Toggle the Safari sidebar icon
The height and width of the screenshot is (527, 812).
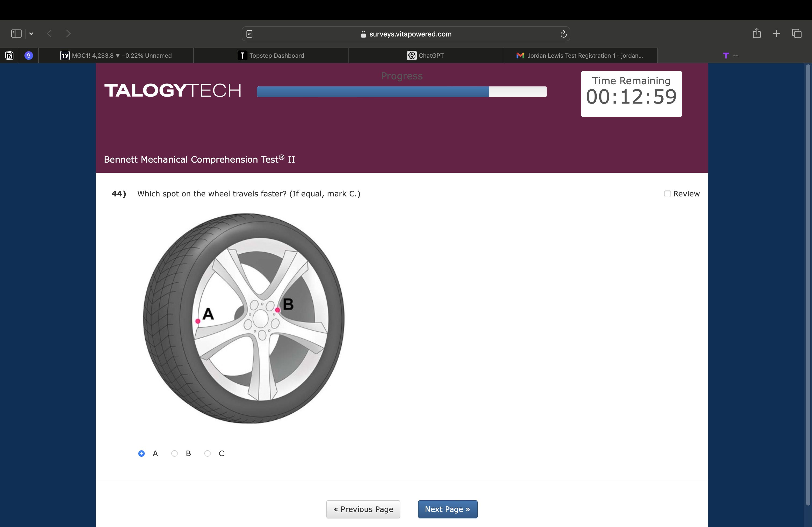[x=16, y=33]
